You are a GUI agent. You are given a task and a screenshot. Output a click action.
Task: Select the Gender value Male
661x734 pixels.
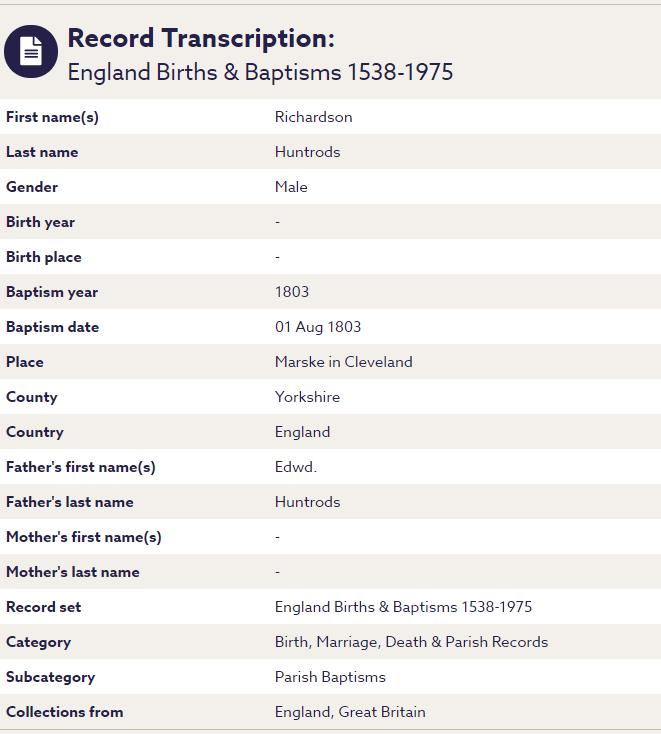point(291,187)
